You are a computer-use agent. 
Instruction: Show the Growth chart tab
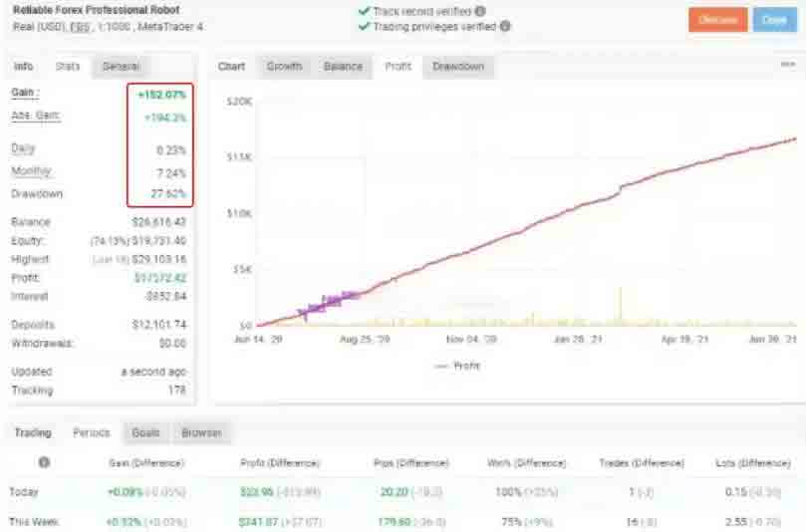(x=284, y=67)
